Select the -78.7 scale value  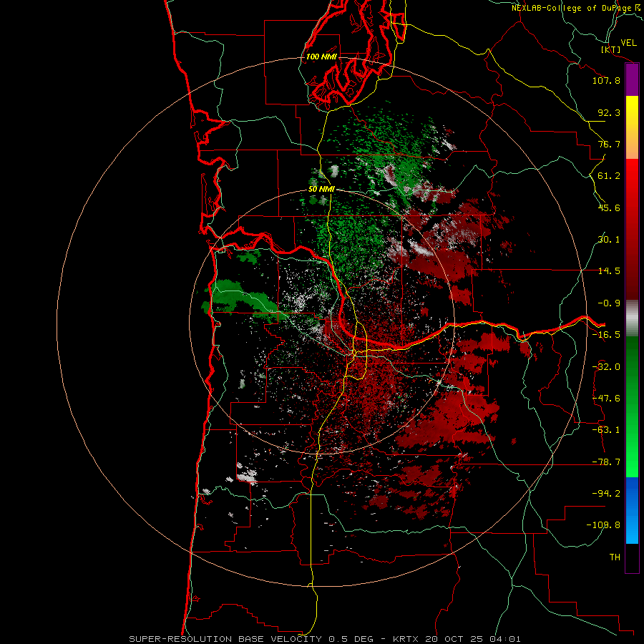pos(606,462)
